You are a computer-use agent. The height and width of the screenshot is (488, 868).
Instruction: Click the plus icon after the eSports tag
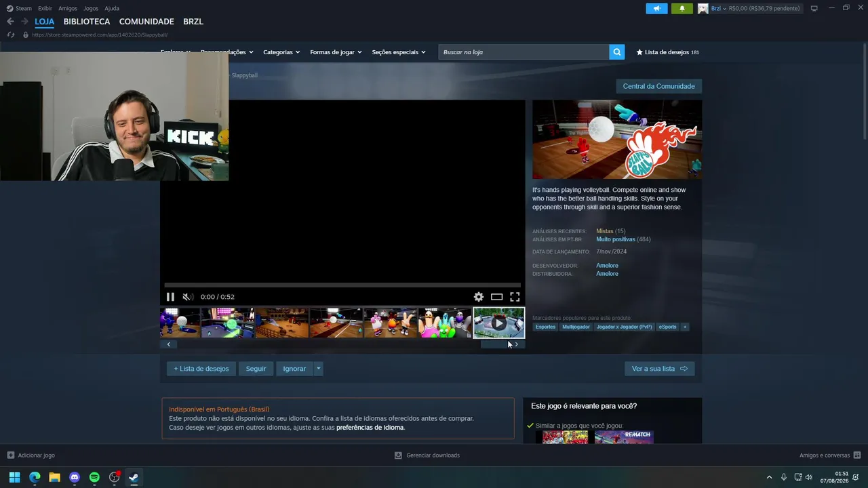click(685, 327)
